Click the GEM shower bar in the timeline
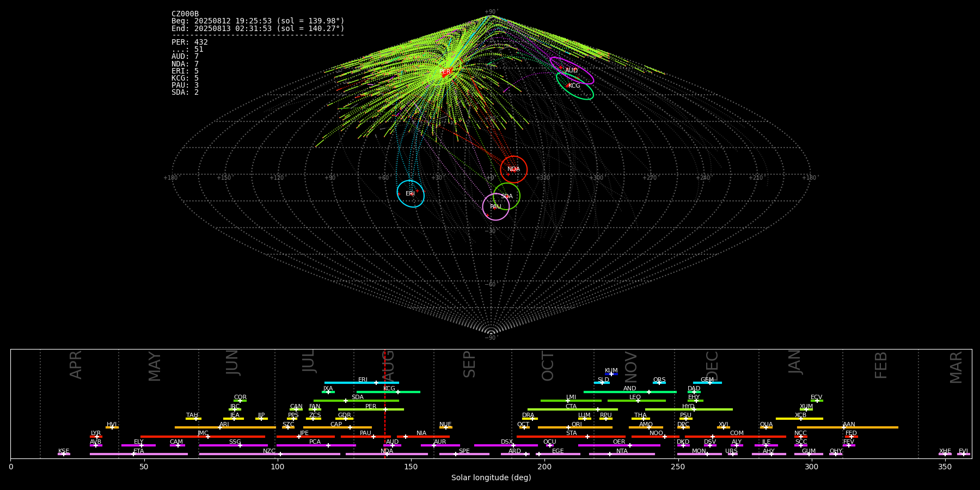The image size is (980, 490). click(x=707, y=383)
